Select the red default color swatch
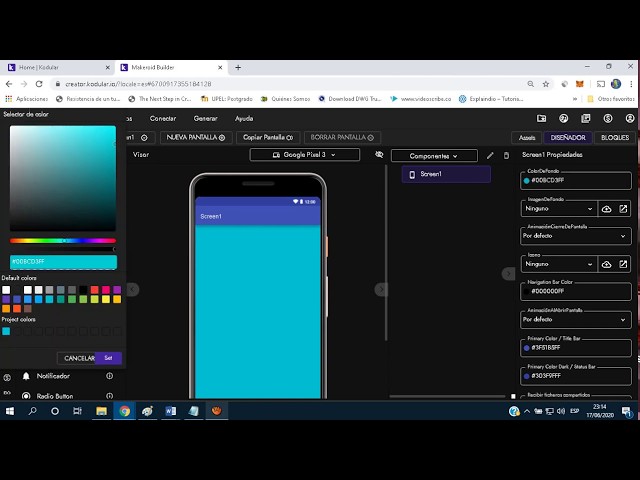This screenshot has height=480, width=640. click(94, 290)
